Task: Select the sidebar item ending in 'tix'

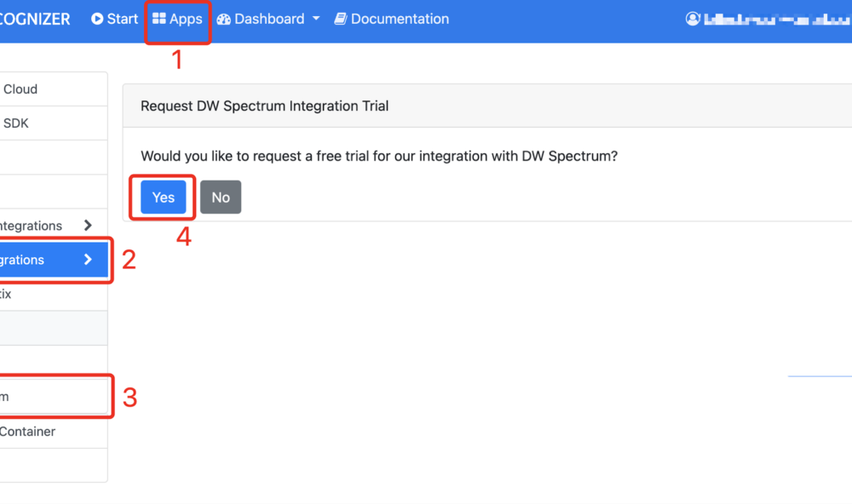Action: tap(54, 295)
